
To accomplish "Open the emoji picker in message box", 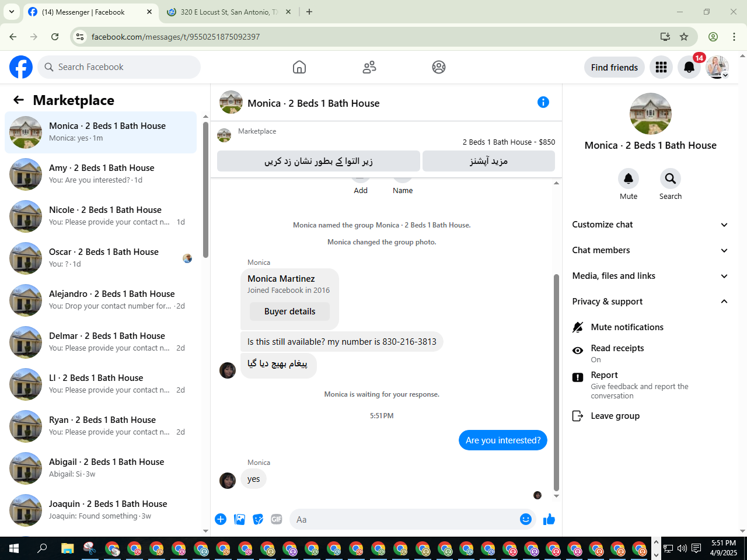I will [x=526, y=519].
